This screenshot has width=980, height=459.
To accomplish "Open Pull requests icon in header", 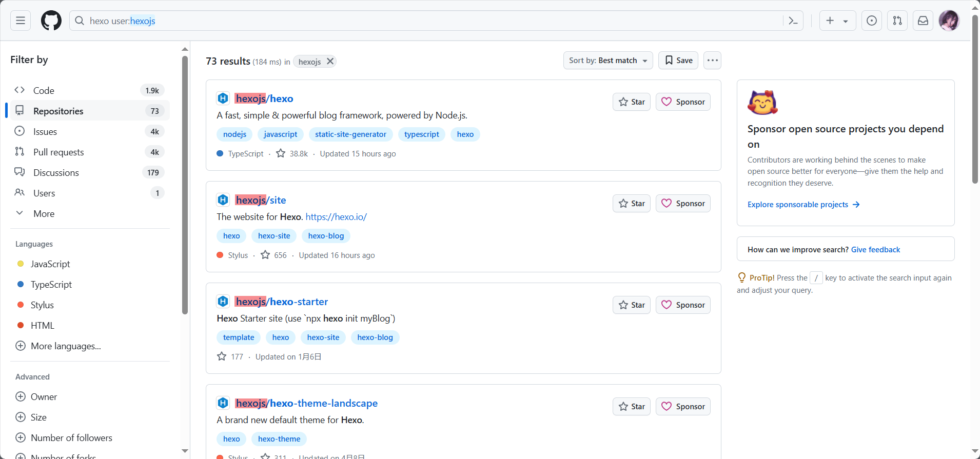I will click(897, 21).
